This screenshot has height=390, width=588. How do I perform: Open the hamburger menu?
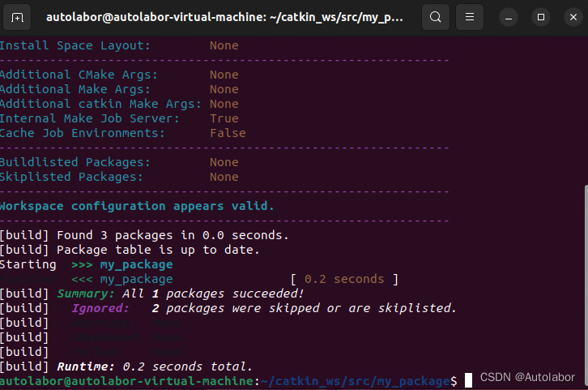(469, 16)
